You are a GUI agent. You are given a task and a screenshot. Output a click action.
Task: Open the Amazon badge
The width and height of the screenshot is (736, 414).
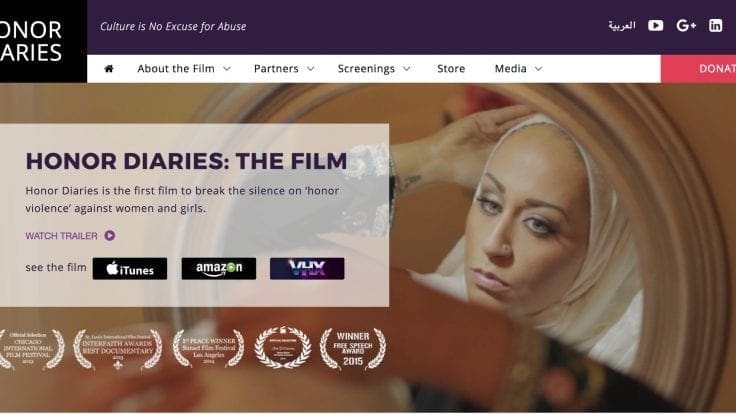[x=219, y=268]
